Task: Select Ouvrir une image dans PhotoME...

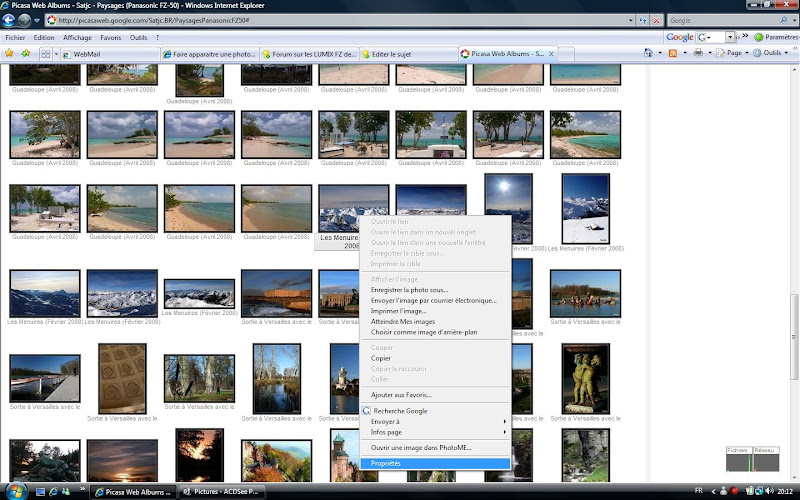Action: tap(435, 447)
